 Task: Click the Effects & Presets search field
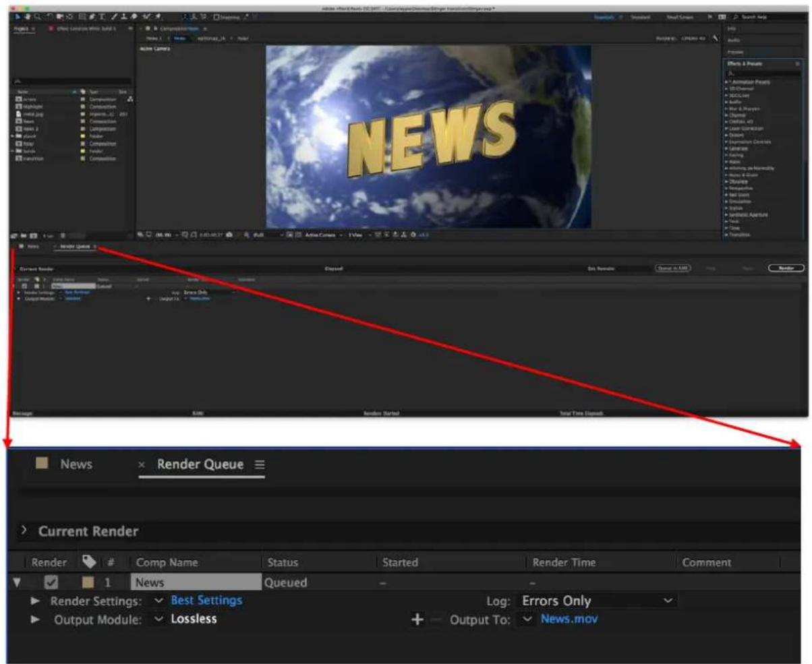click(x=764, y=73)
